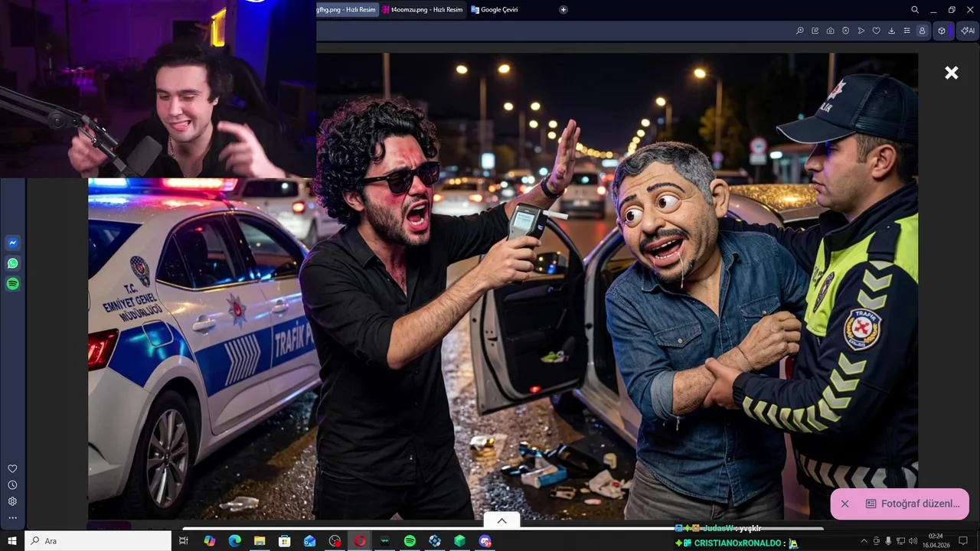Image resolution: width=980 pixels, height=551 pixels.
Task: Open the Windows Start menu
Action: [12, 541]
